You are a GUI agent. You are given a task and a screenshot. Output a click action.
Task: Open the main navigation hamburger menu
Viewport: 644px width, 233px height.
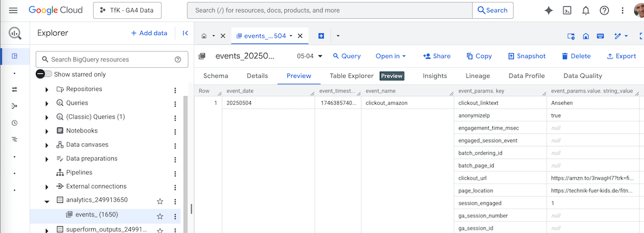13,10
